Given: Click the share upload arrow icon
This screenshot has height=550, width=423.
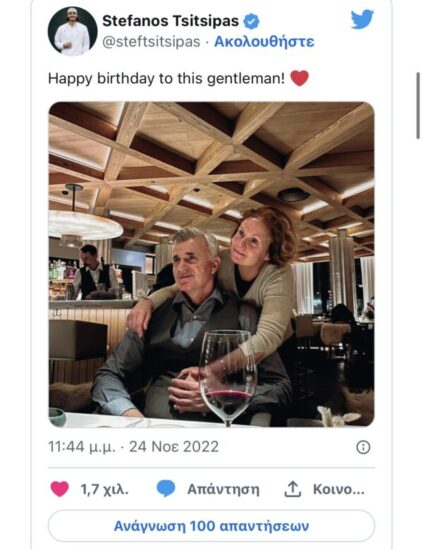Looking at the screenshot, I should point(293,489).
